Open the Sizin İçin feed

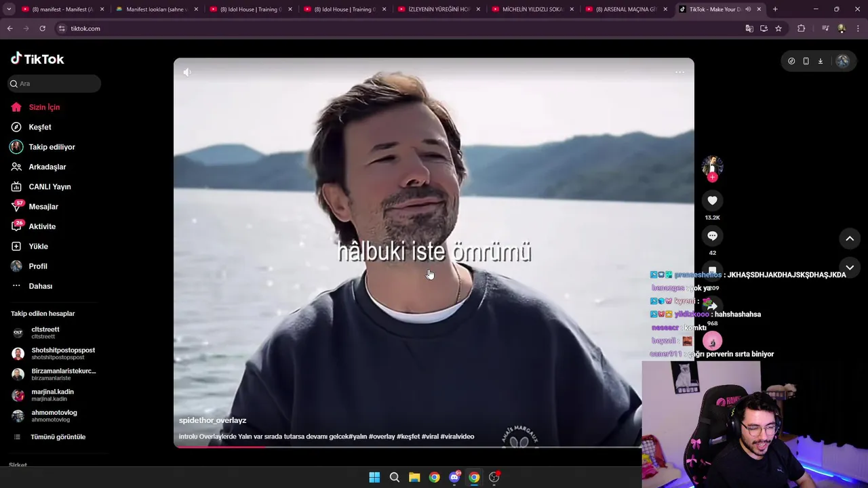[44, 107]
